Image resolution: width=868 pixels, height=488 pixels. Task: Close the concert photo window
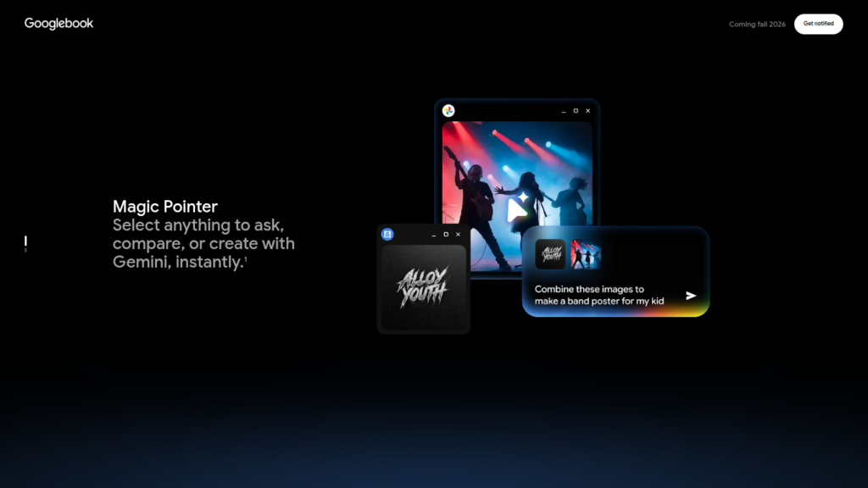(588, 111)
